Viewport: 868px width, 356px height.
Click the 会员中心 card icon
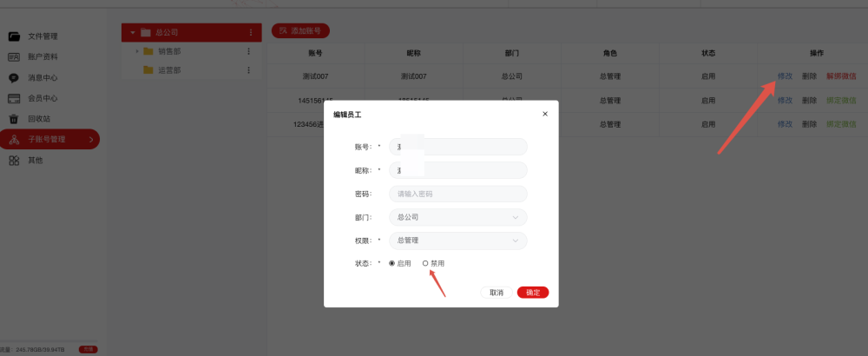pyautogui.click(x=15, y=98)
